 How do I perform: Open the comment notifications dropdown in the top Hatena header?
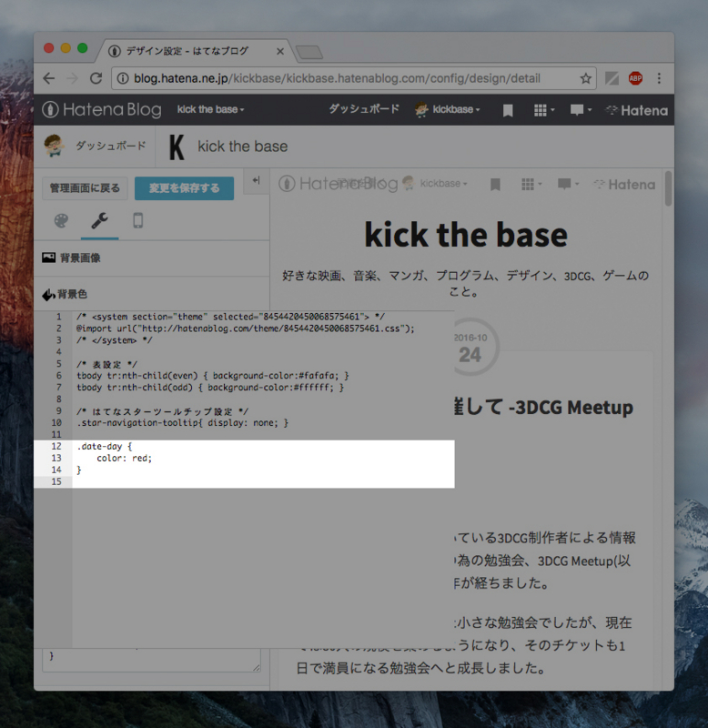(581, 110)
